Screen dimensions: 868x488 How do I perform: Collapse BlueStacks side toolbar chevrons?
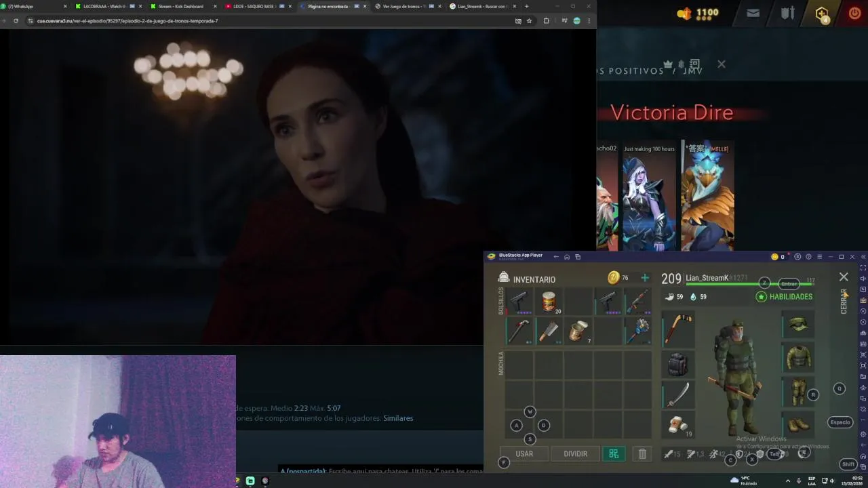pos(863,257)
